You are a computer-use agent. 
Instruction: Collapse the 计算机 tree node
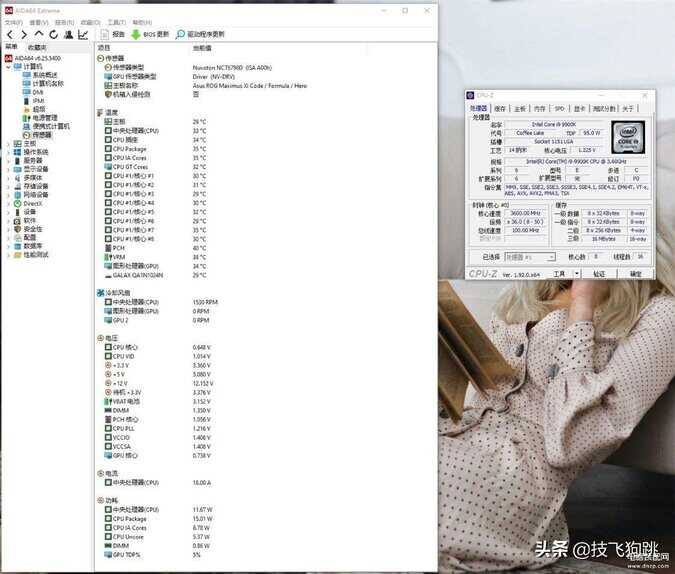(8, 67)
